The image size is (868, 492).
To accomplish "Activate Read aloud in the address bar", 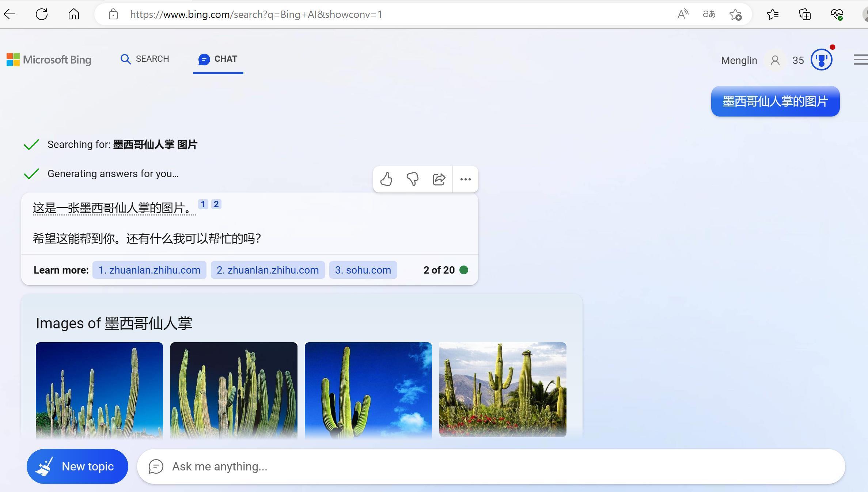I will [x=683, y=14].
